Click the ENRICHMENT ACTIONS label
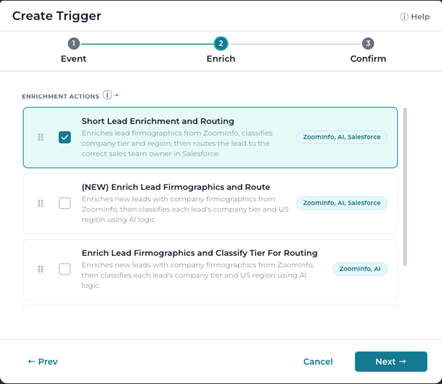This screenshot has width=442, height=385. [x=61, y=96]
